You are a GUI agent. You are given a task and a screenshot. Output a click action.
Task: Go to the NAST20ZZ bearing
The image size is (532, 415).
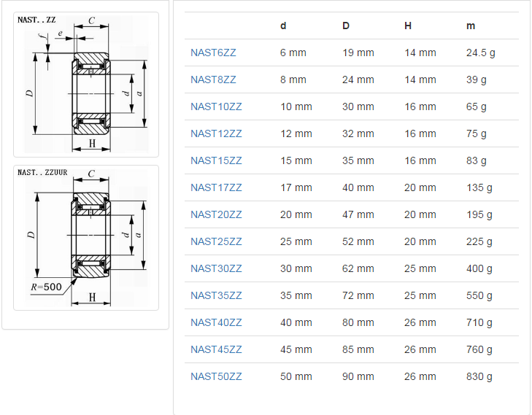click(216, 214)
